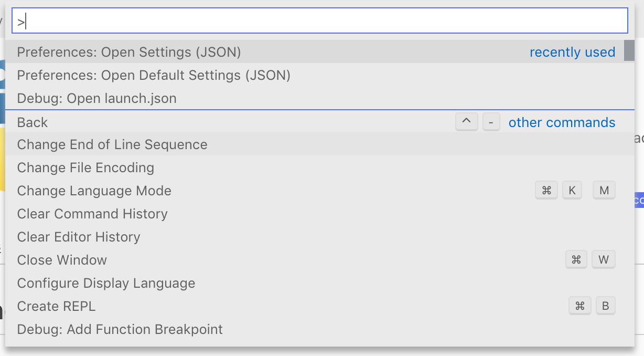This screenshot has width=644, height=356.
Task: Click the "recently used" group label
Action: click(572, 53)
